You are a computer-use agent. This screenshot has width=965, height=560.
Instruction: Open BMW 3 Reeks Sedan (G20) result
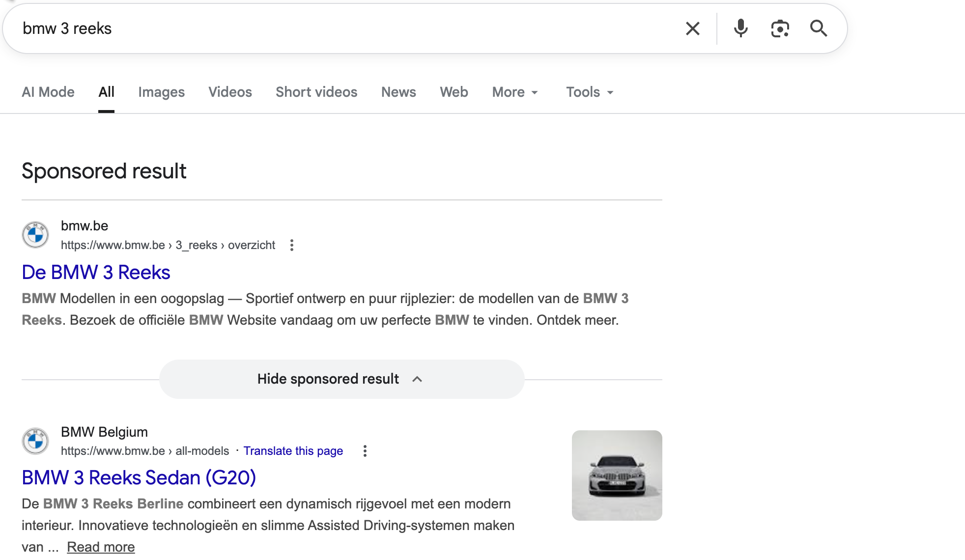click(139, 477)
